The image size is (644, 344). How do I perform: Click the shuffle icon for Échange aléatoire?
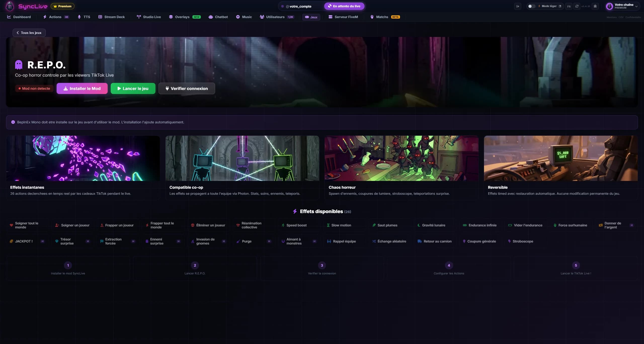coord(374,241)
